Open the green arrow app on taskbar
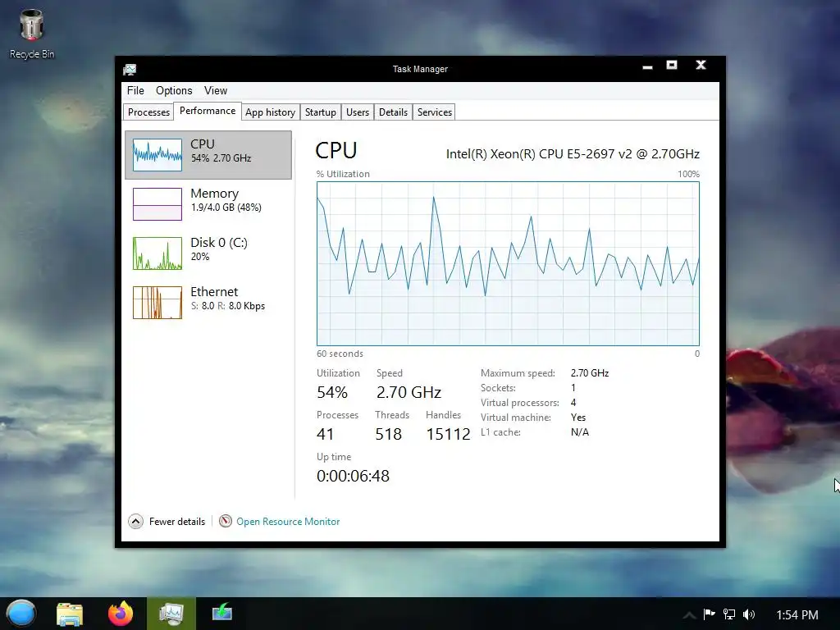 point(221,612)
